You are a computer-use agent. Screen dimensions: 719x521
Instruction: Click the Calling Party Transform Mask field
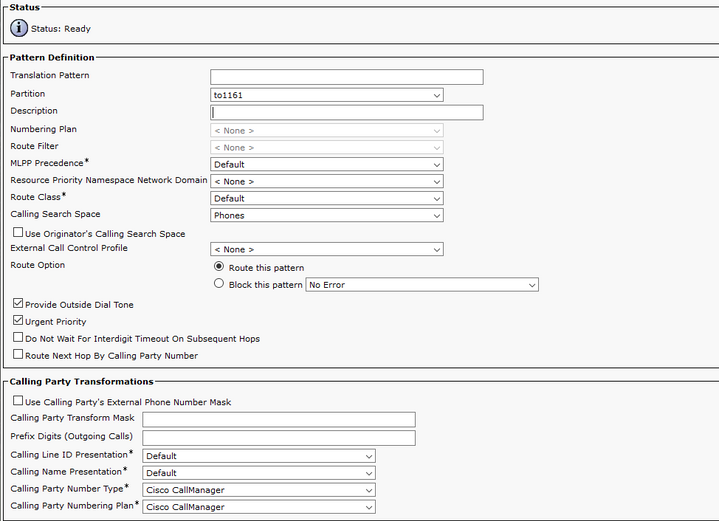(279, 419)
